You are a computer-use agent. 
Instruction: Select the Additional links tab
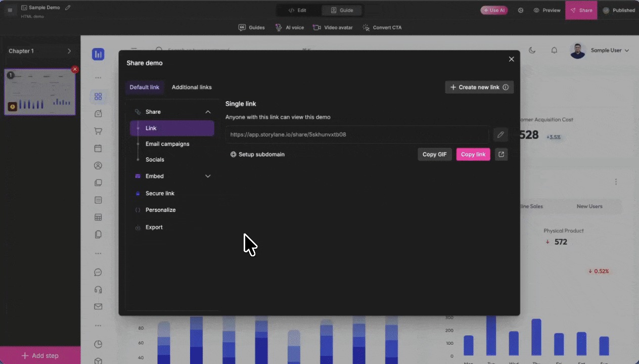tap(192, 87)
